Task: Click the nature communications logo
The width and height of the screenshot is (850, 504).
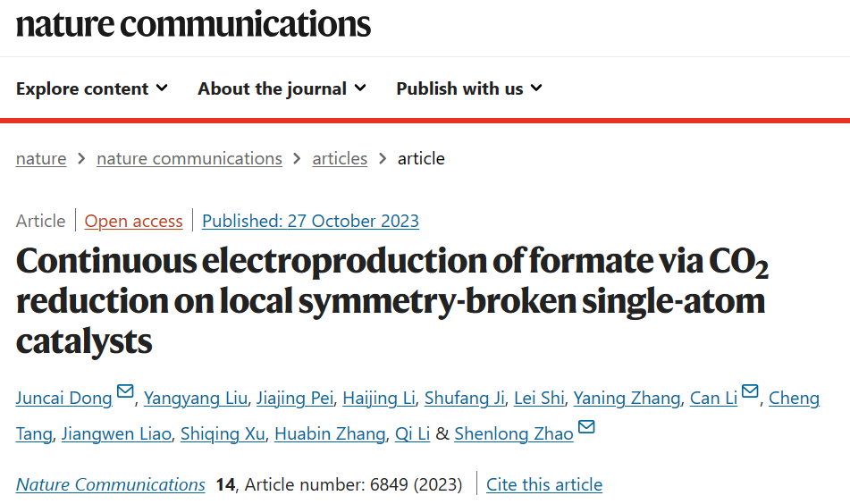Action: point(193,24)
